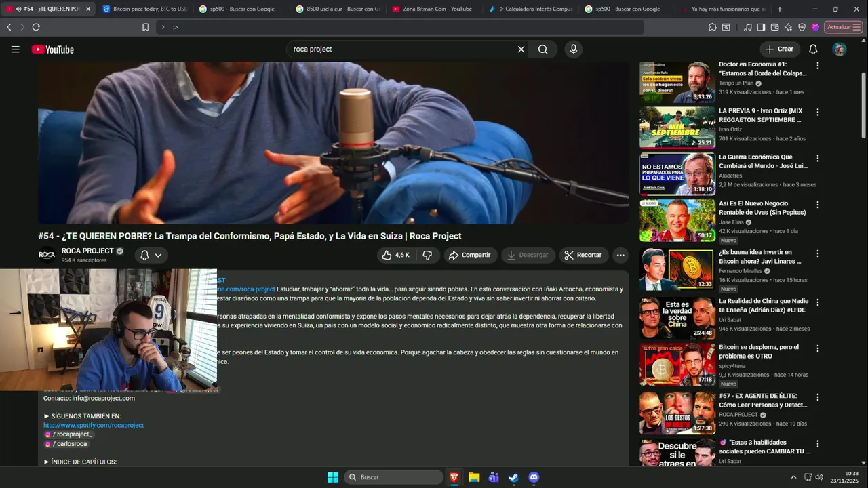Click the Crear button
868x488 pixels.
click(x=780, y=49)
